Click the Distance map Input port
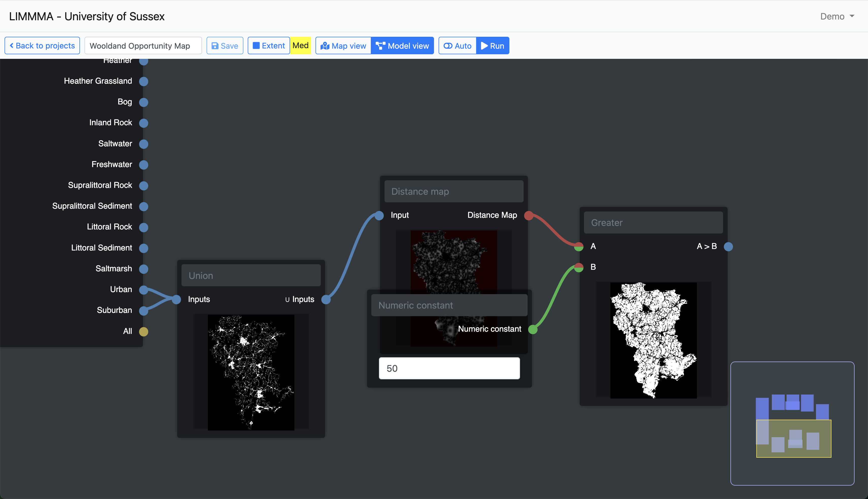Screen dimensions: 868x499 coord(379,216)
